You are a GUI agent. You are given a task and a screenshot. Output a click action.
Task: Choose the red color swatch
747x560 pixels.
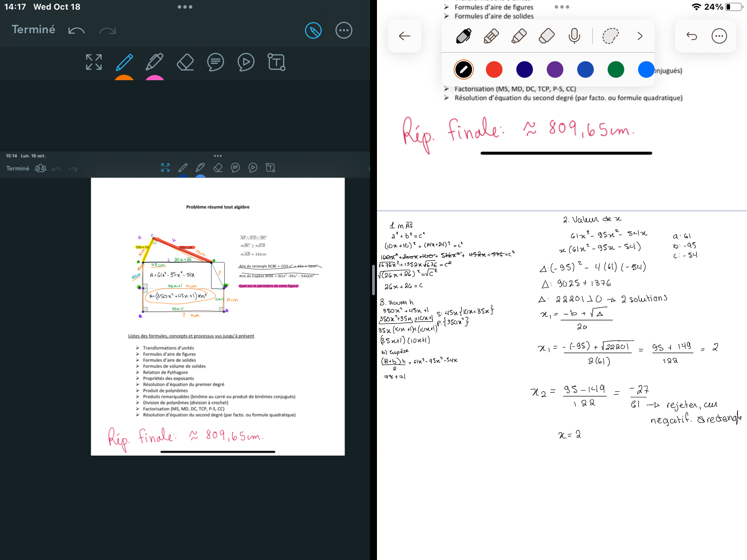[x=494, y=69]
